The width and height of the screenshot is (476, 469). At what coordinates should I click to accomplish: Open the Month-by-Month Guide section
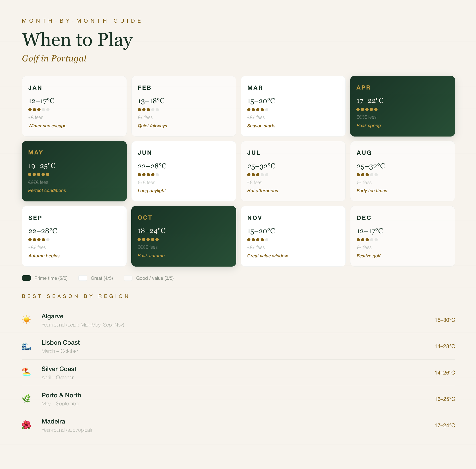click(x=82, y=21)
